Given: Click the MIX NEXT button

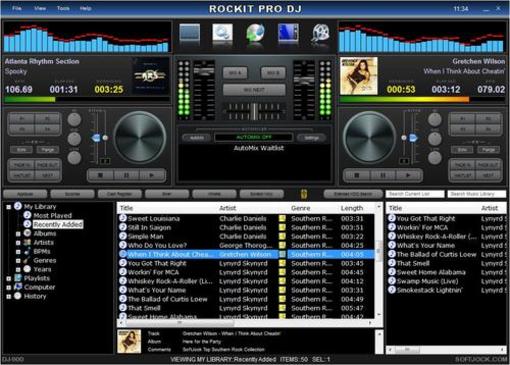Looking at the screenshot, I should coord(254,90).
